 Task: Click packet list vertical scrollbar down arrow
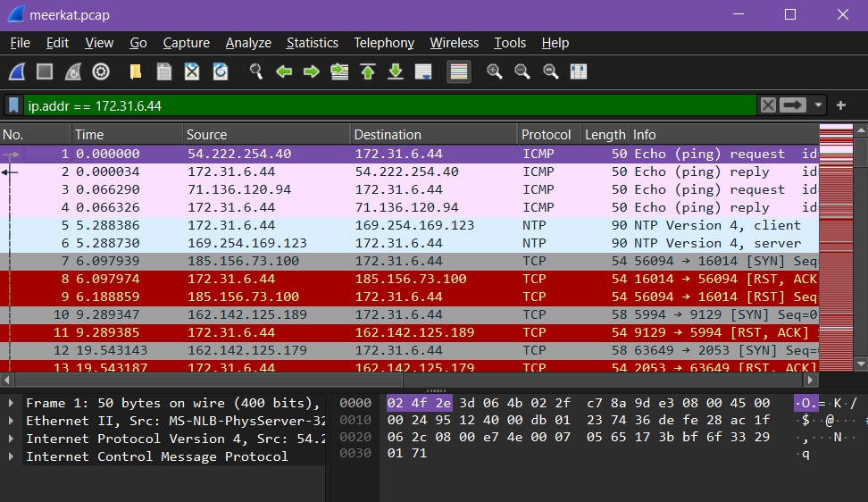click(x=860, y=364)
